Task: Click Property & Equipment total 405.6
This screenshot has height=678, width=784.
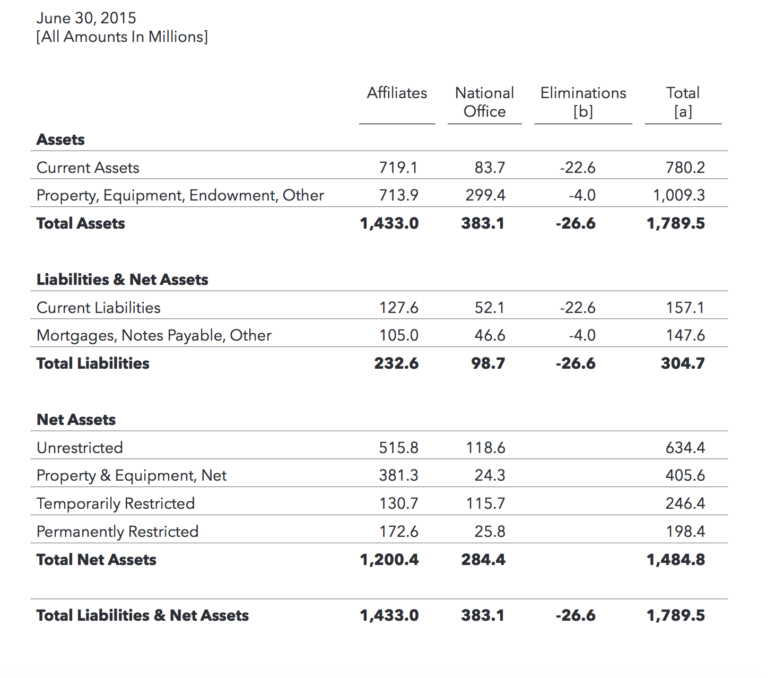Action: click(x=685, y=475)
